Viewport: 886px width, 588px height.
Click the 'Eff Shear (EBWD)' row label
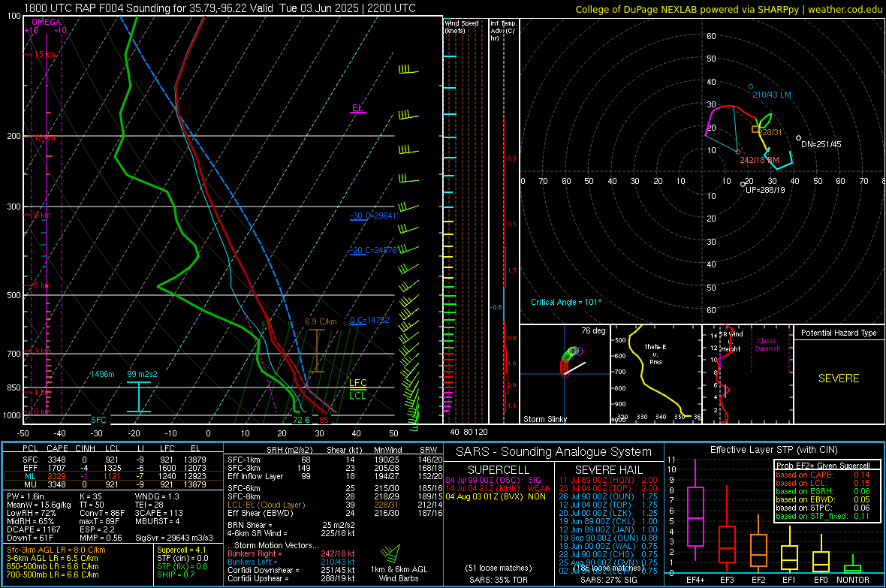[x=261, y=514]
